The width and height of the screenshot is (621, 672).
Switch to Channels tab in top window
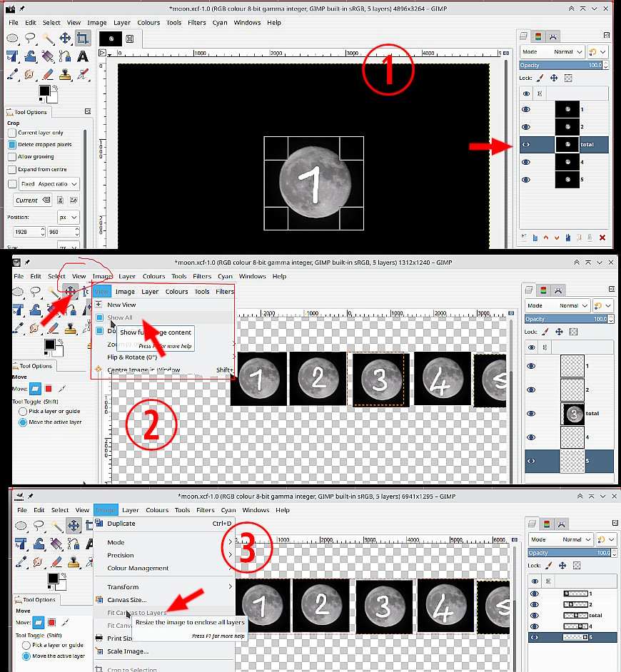[537, 36]
